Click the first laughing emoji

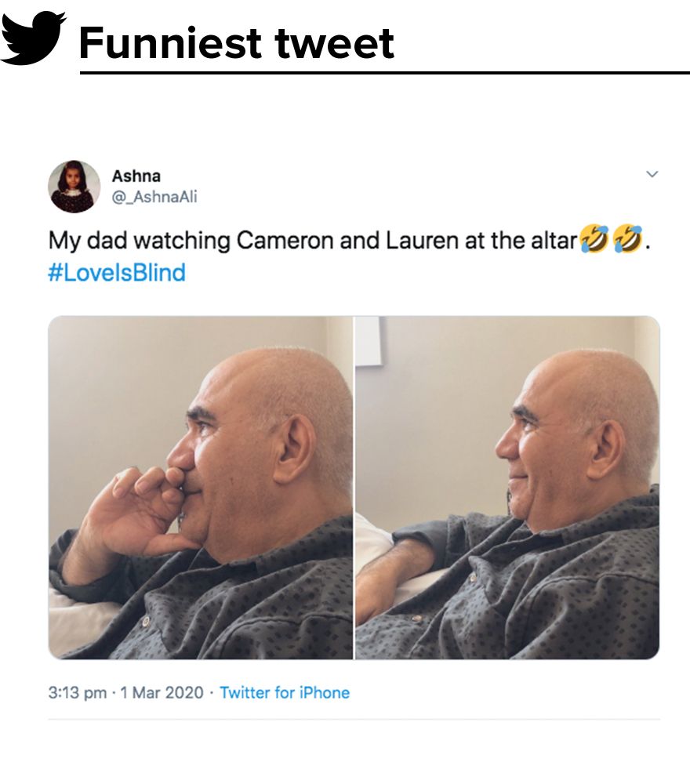click(594, 239)
